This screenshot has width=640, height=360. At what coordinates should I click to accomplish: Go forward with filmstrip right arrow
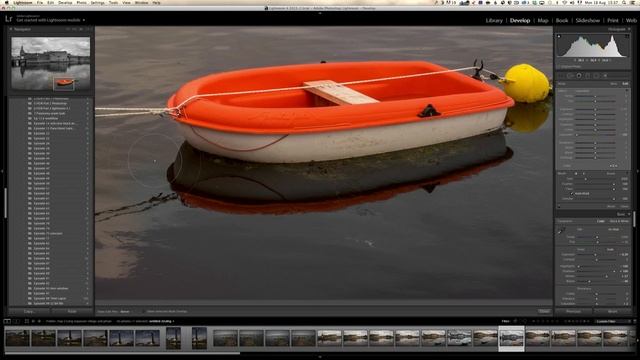pos(39,321)
